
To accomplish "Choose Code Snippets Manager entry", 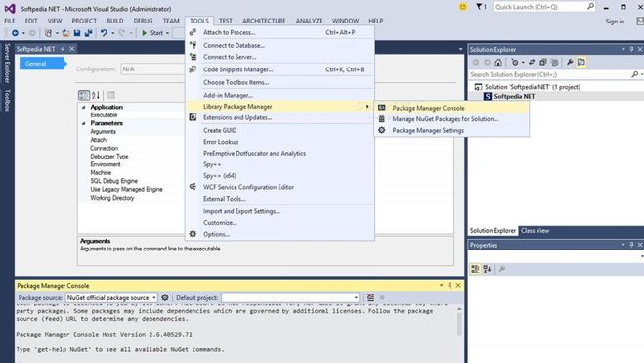I will (x=280, y=69).
